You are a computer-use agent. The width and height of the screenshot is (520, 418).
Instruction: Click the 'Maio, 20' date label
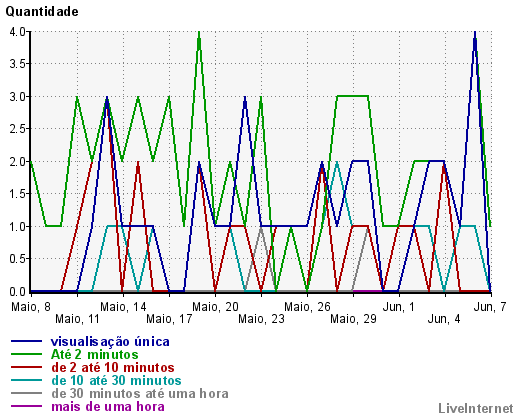(x=215, y=307)
